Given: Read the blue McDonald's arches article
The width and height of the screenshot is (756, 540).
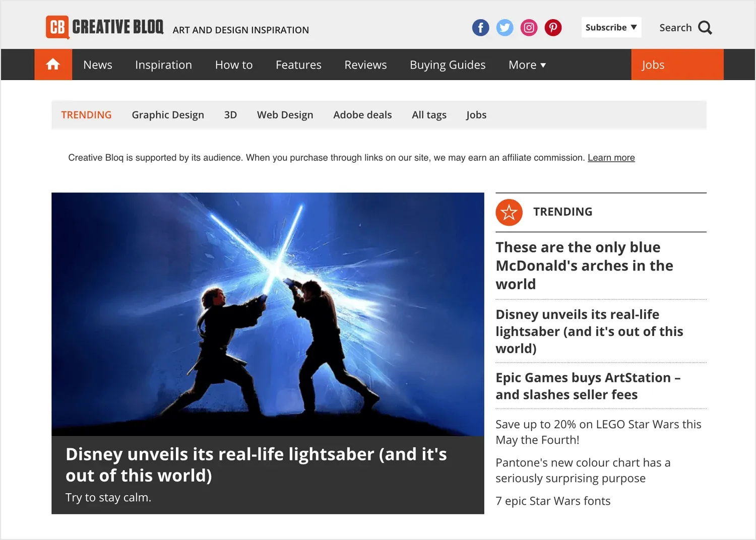Looking at the screenshot, I should coord(584,265).
